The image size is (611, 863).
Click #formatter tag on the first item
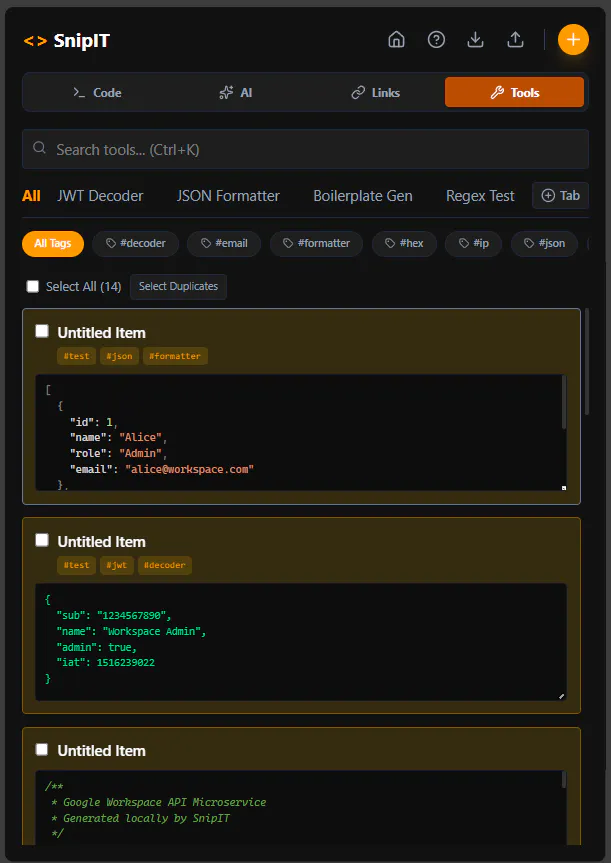pos(175,356)
